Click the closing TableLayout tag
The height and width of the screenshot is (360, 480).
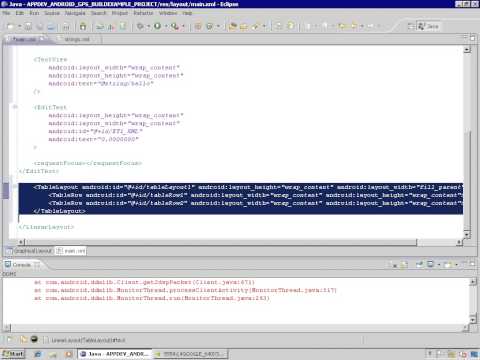59,211
